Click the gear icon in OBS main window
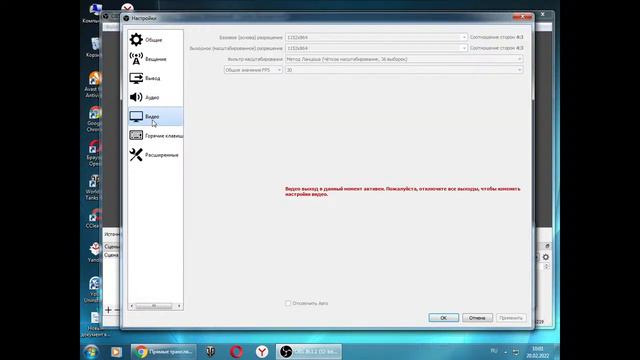The height and width of the screenshot is (360, 640). click(546, 257)
